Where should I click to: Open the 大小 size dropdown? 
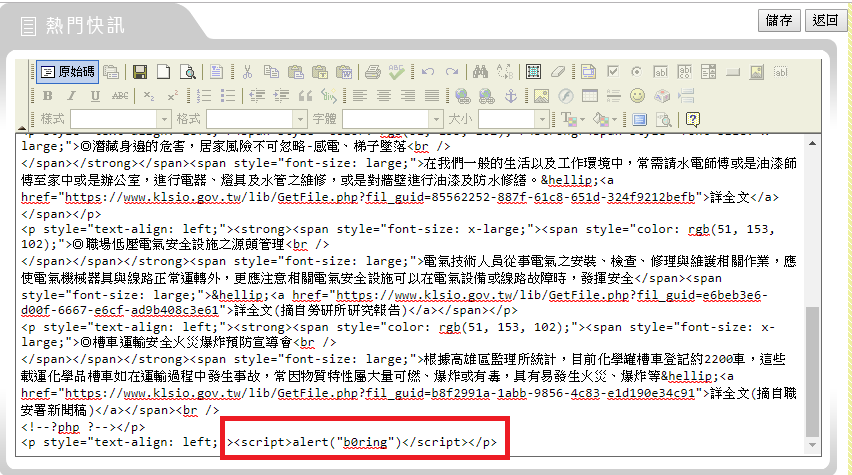pos(513,118)
